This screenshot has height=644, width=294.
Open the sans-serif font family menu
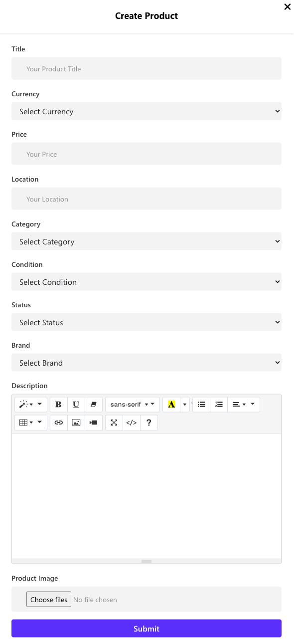132,405
